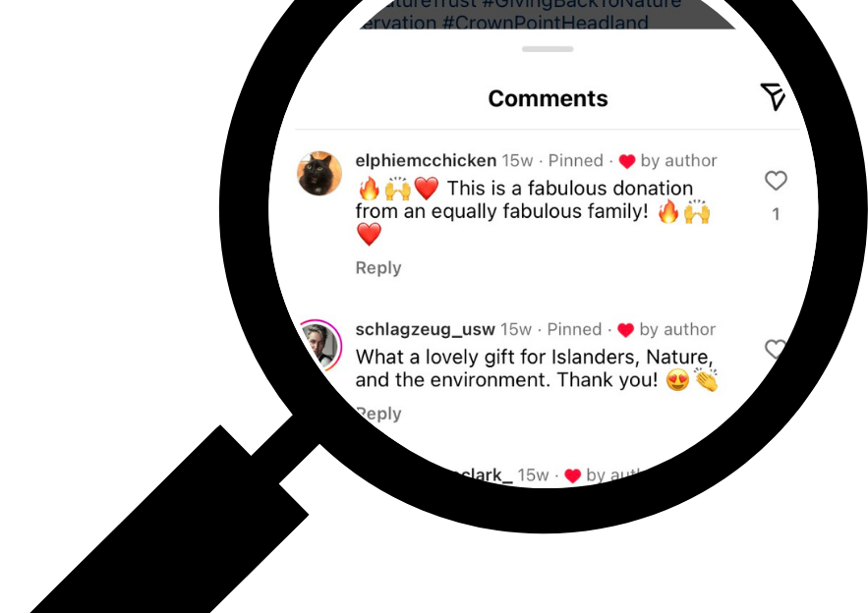This screenshot has width=868, height=613.
Task: Open the #GivingBackToNature hashtag
Action: (581, 5)
